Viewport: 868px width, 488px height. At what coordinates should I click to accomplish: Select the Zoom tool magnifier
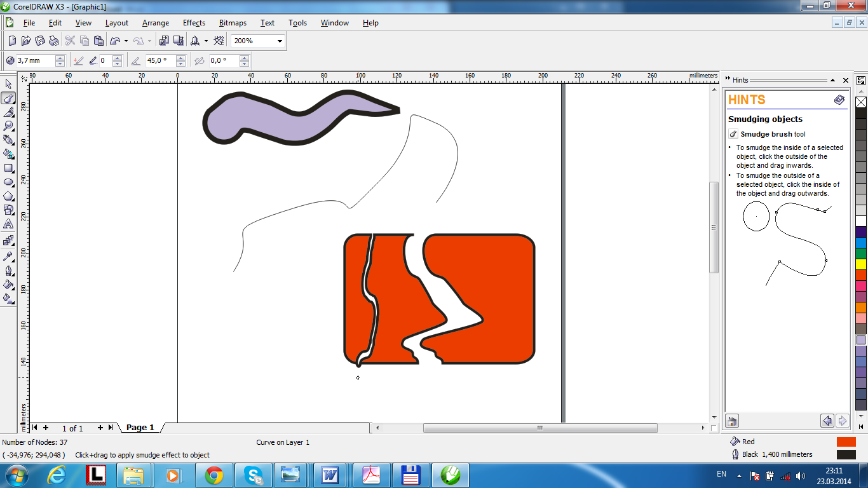pos(8,126)
